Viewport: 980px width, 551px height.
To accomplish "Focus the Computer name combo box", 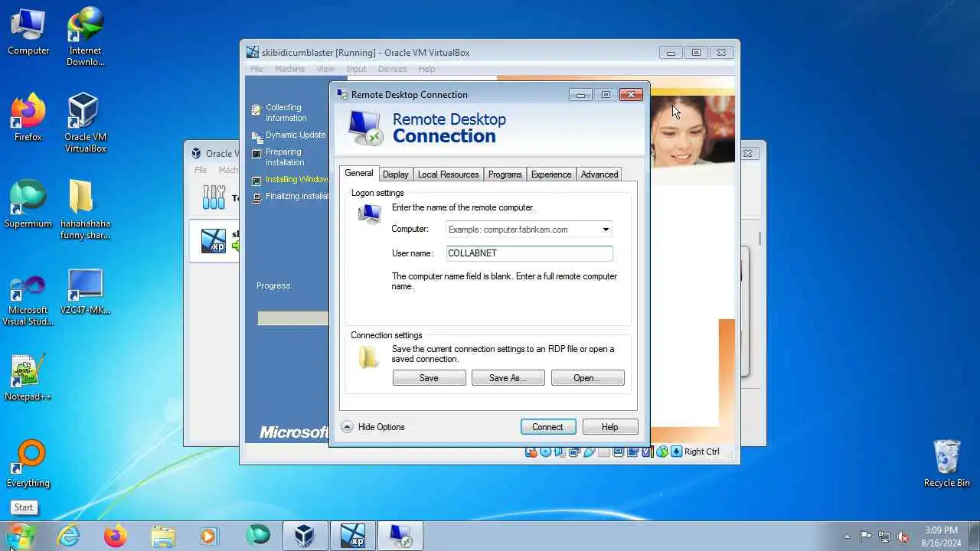I will [x=529, y=230].
